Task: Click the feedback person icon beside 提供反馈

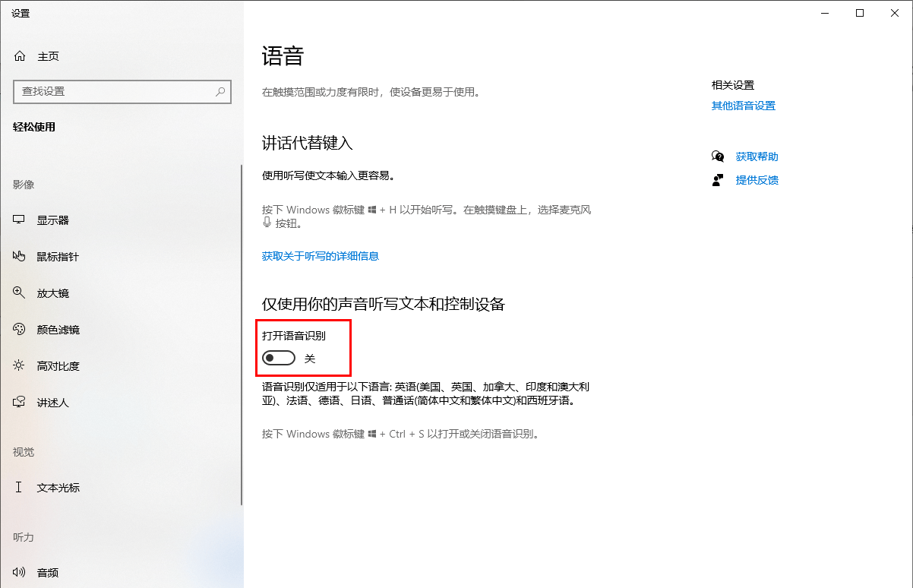Action: point(718,180)
